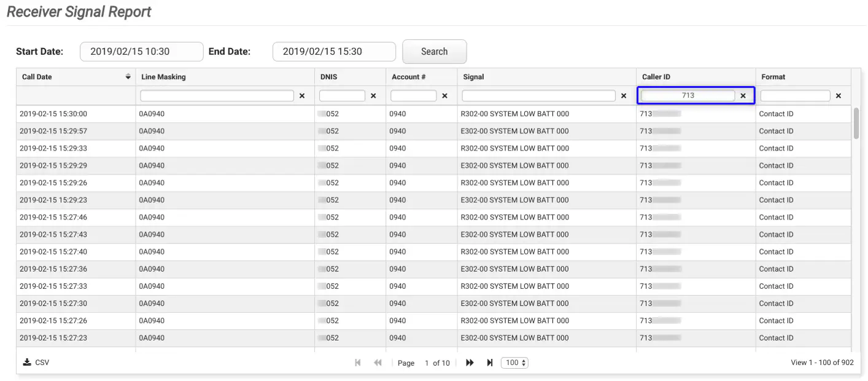Viewport: 868px width, 381px height.
Task: Click the table vertical scrollbar
Action: [x=856, y=123]
